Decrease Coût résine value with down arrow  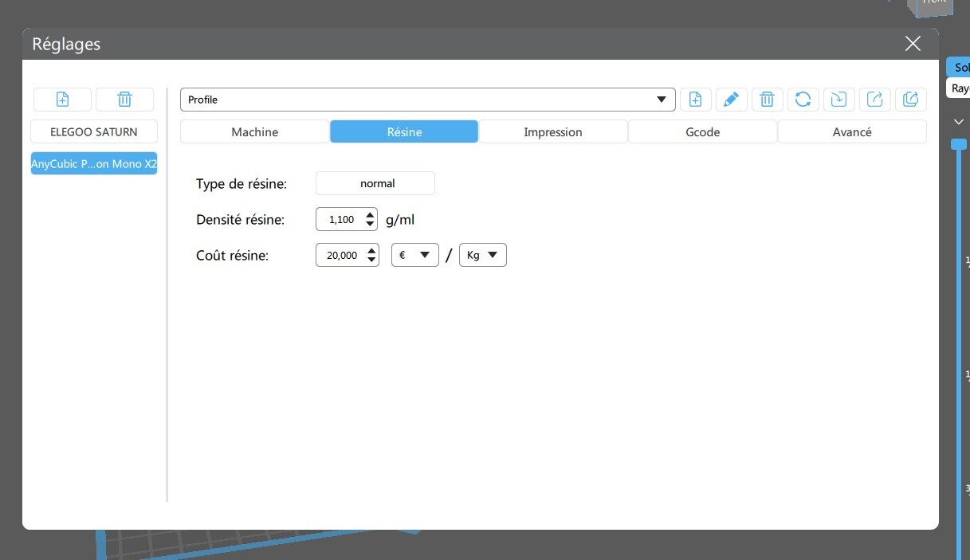point(371,260)
